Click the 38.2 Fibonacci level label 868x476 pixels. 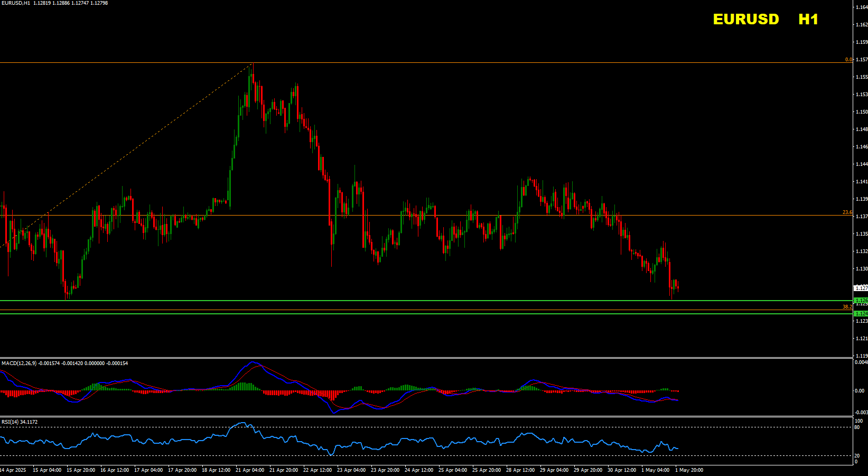point(847,307)
